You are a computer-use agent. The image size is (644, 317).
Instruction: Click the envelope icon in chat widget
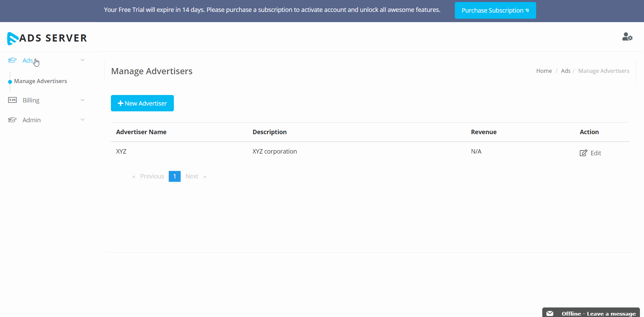(550, 314)
